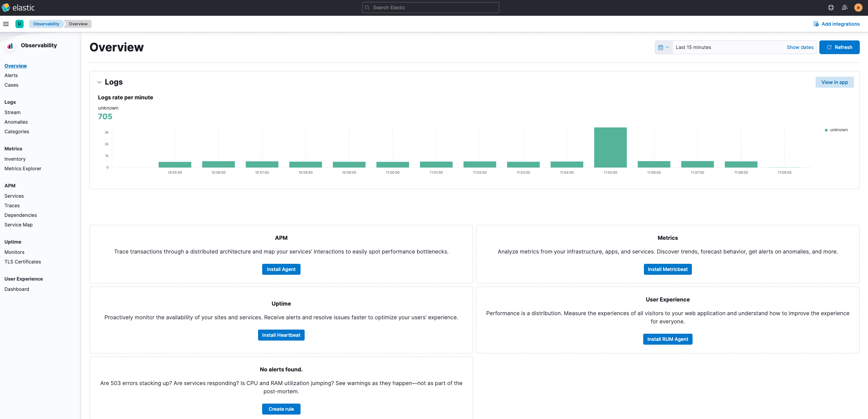Click the No alerts found heading

pyautogui.click(x=281, y=369)
